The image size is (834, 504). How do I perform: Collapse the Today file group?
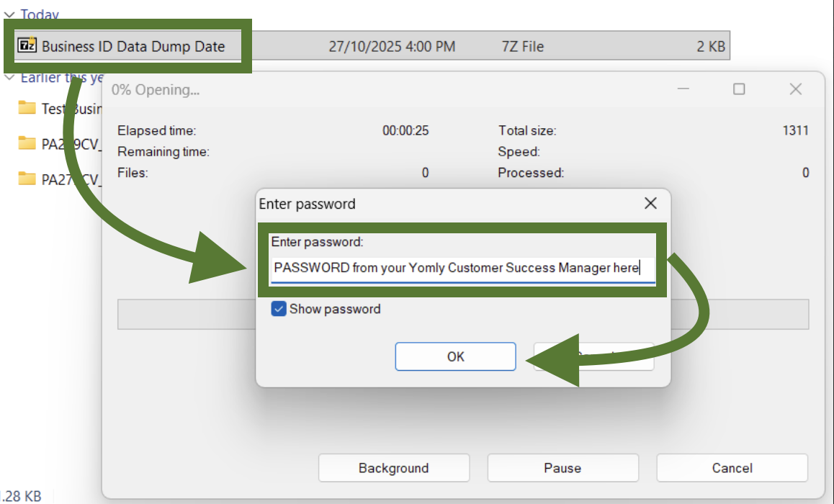tap(9, 14)
